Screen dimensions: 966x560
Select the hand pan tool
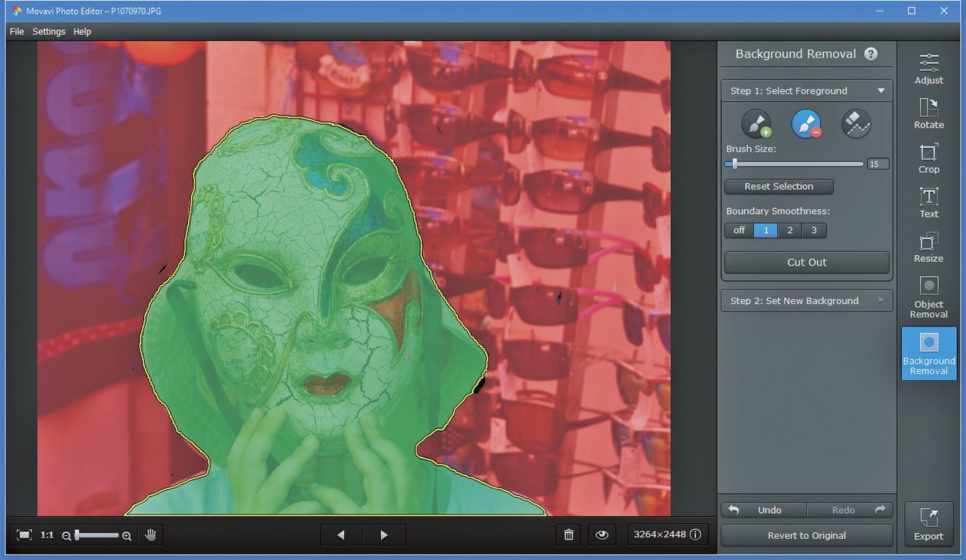click(150, 535)
